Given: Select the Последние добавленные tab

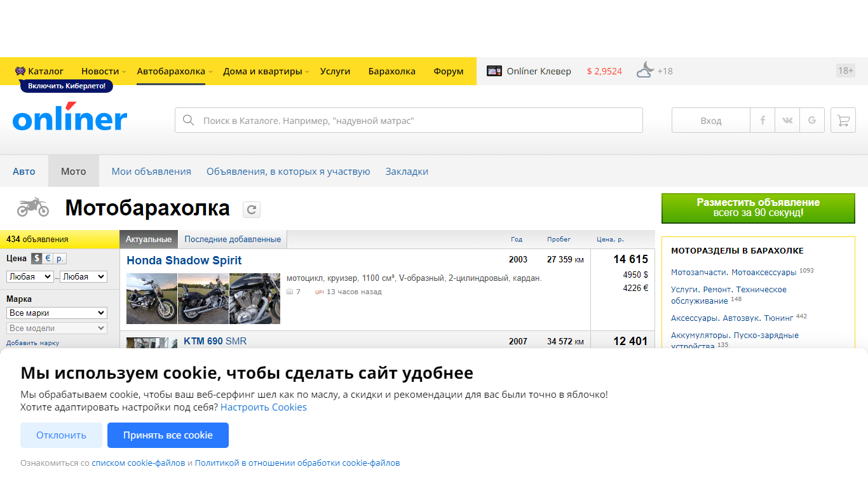Looking at the screenshot, I should click(233, 240).
